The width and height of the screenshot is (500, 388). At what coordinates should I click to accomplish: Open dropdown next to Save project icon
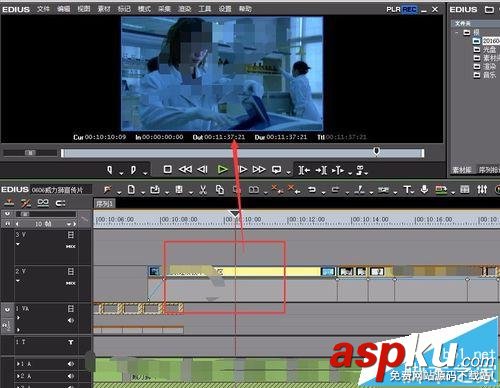(x=191, y=193)
